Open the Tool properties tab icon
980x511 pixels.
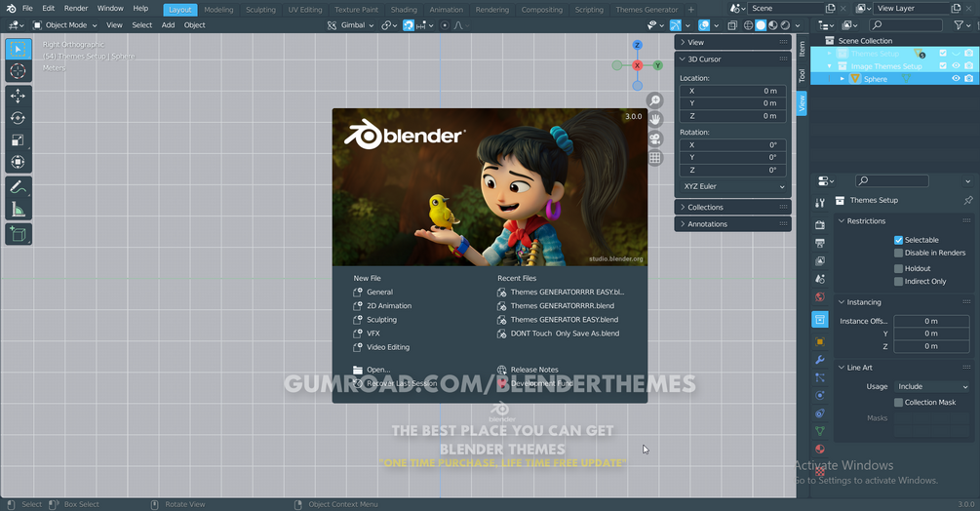(x=820, y=203)
